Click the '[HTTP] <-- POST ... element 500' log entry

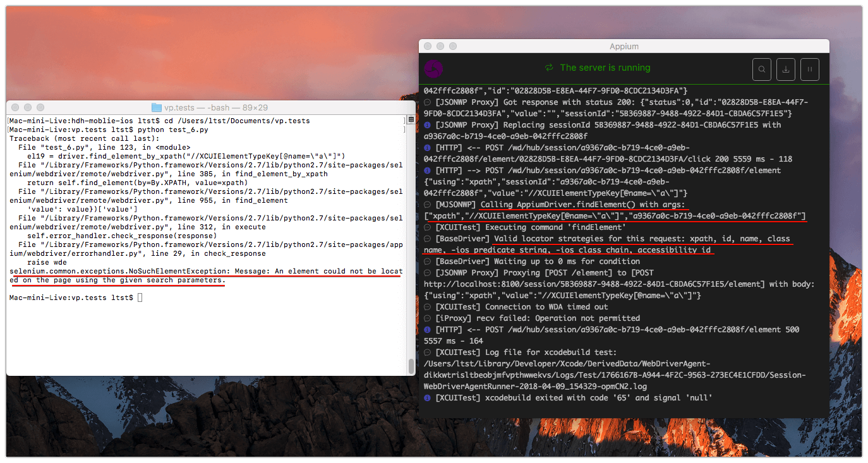pos(612,335)
